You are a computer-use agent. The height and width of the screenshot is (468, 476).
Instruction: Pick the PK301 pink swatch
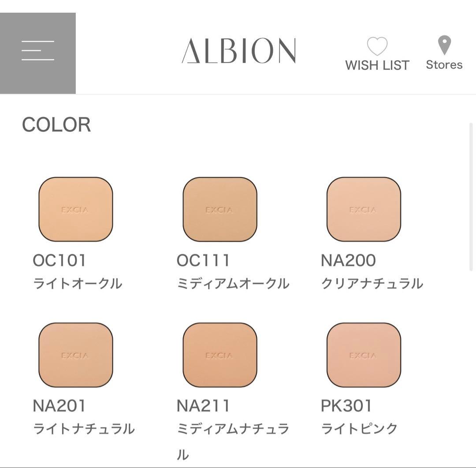coord(364,355)
